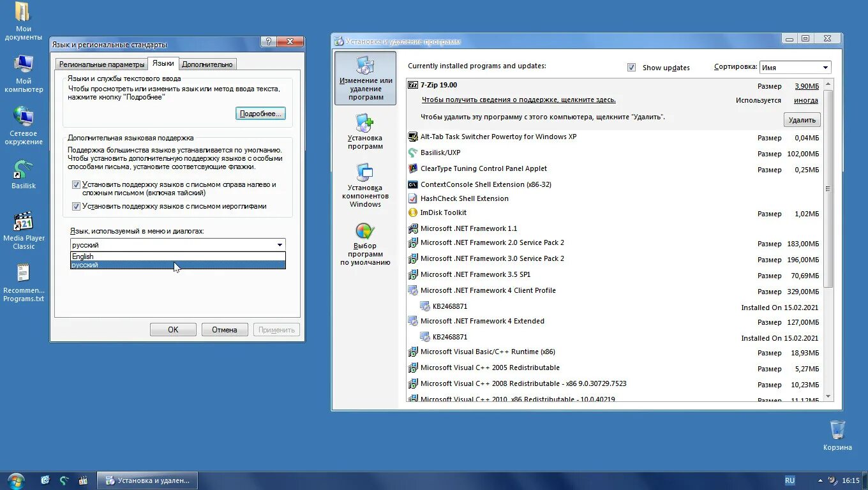Click the Удалить button for 7-Zip
Screen dimensions: 868x490
(802, 120)
